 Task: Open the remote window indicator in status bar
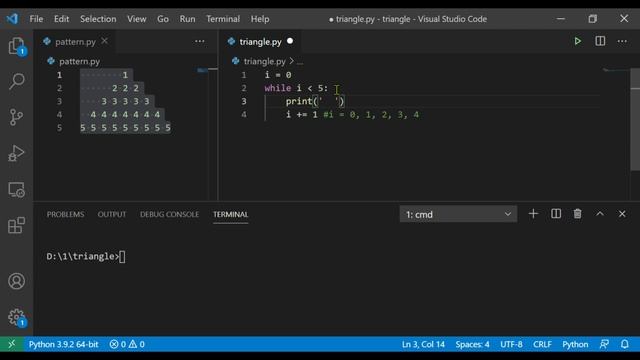tap(11, 344)
